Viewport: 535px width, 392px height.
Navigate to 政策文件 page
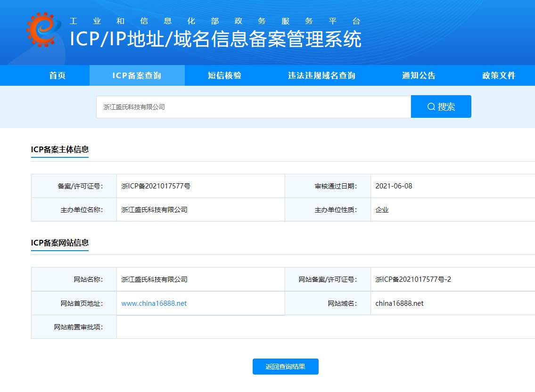pyautogui.click(x=499, y=75)
